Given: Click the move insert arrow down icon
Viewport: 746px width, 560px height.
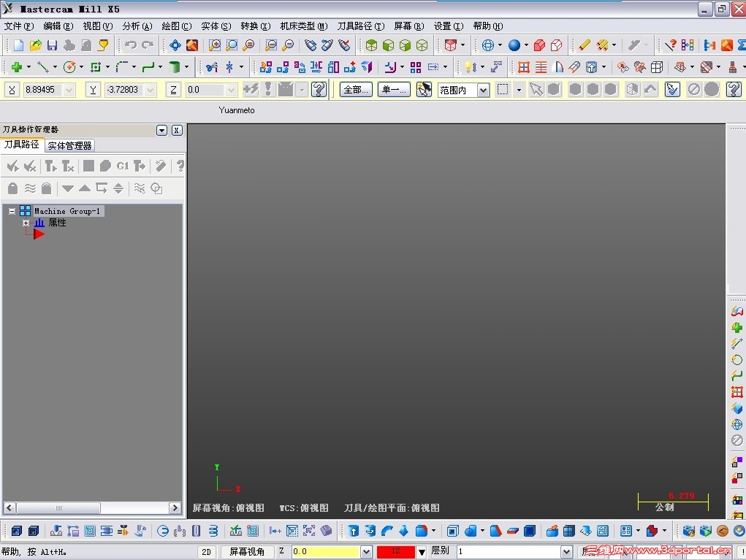Looking at the screenshot, I should pyautogui.click(x=68, y=188).
